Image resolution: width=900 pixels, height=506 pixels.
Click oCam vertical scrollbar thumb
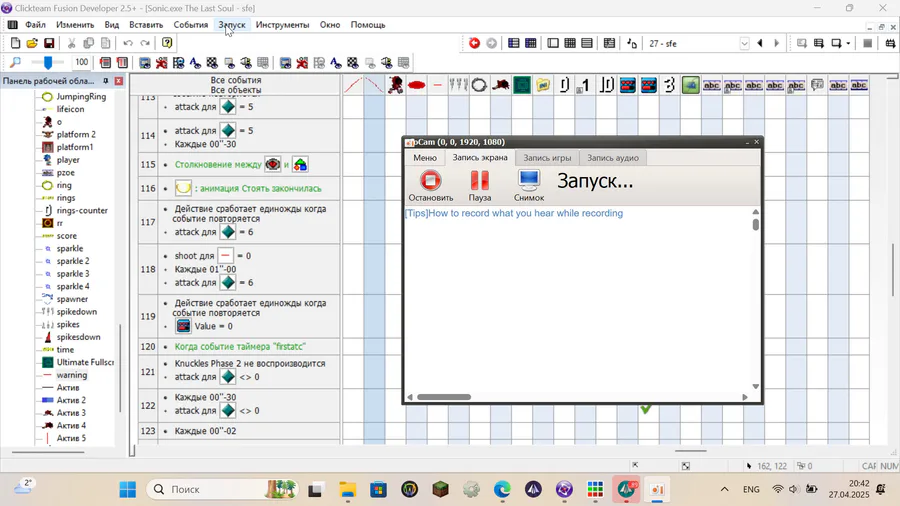tap(755, 224)
